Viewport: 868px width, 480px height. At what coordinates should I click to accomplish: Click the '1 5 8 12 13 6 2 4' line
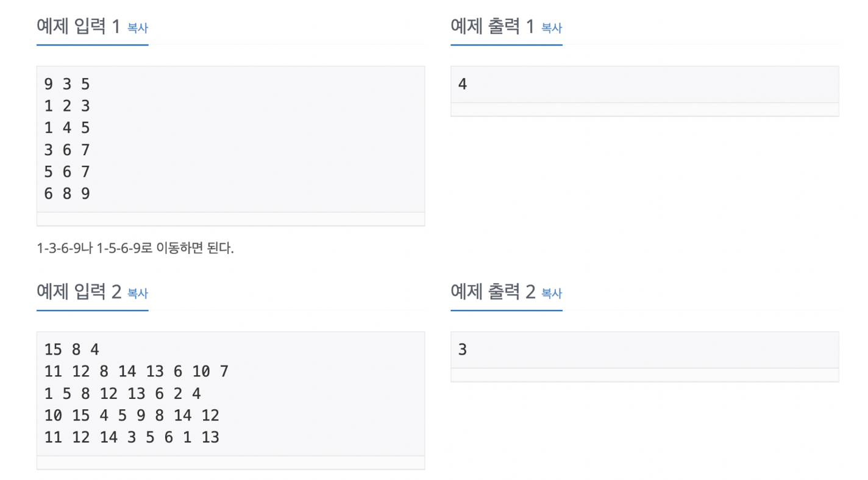[x=123, y=394]
